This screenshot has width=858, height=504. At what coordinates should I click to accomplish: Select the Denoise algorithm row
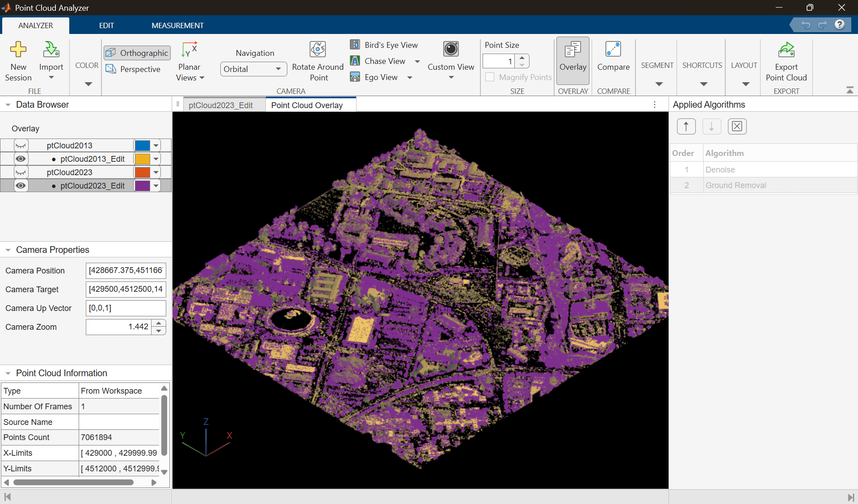coord(763,169)
